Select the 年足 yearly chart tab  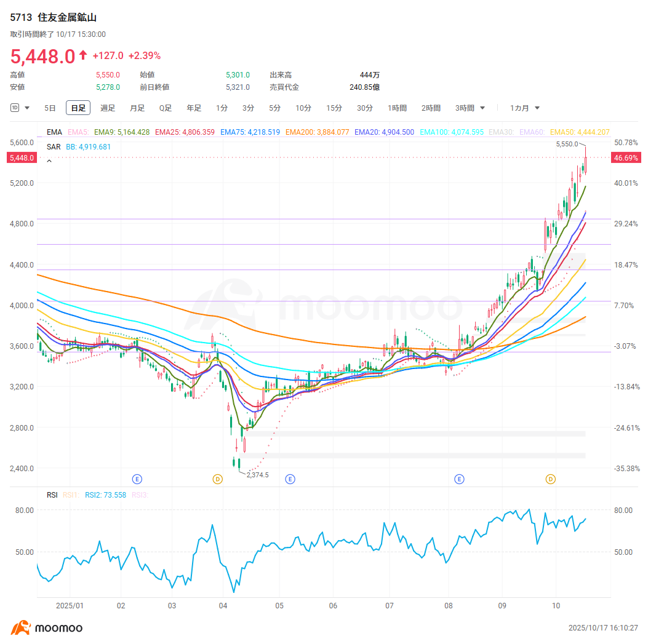pos(194,108)
